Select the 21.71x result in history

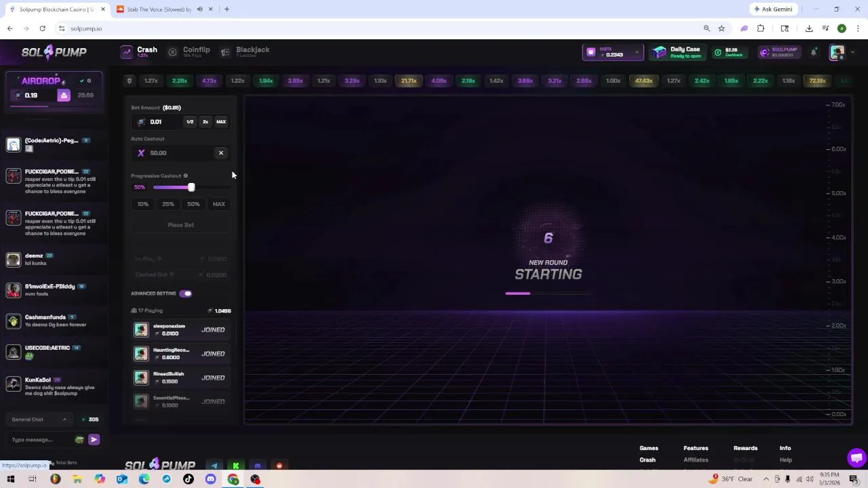(408, 81)
